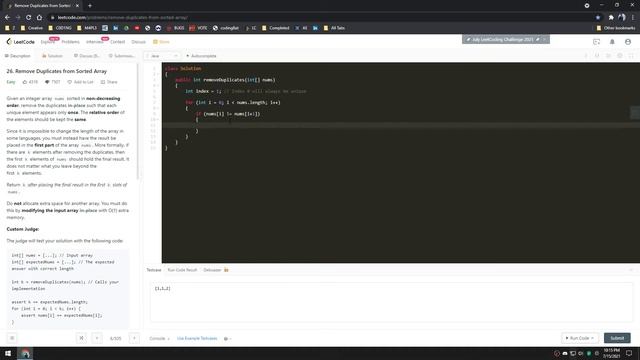Switch to the Submissions tab
The image size is (640, 360).
(121, 56)
